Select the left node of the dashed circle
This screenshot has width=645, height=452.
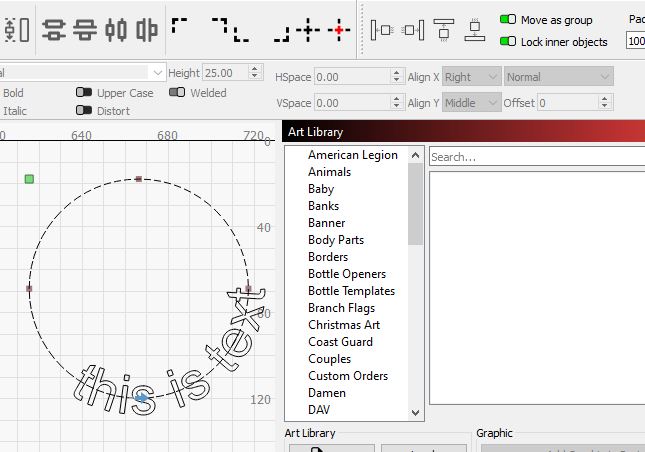pyautogui.click(x=29, y=289)
